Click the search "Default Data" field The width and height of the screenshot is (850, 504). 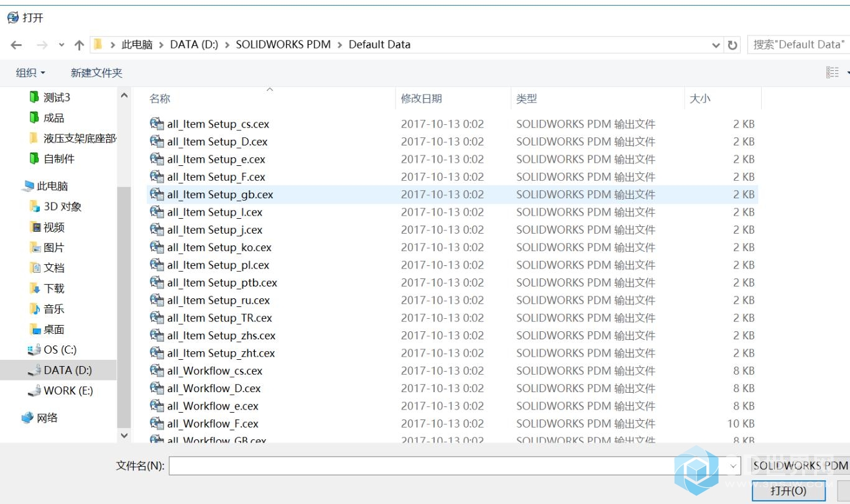(x=798, y=45)
